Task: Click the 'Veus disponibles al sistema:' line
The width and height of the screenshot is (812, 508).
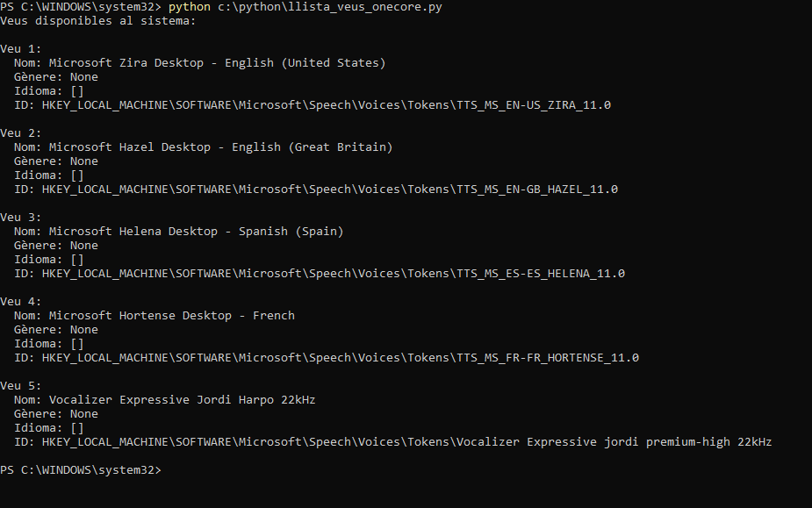Action: (x=97, y=20)
